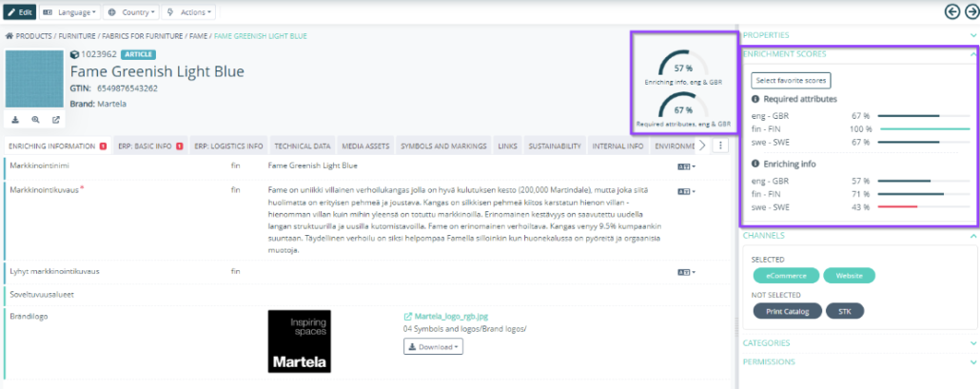This screenshot has height=389, width=980.
Task: Switch to Enriching Information tab
Action: point(57,146)
